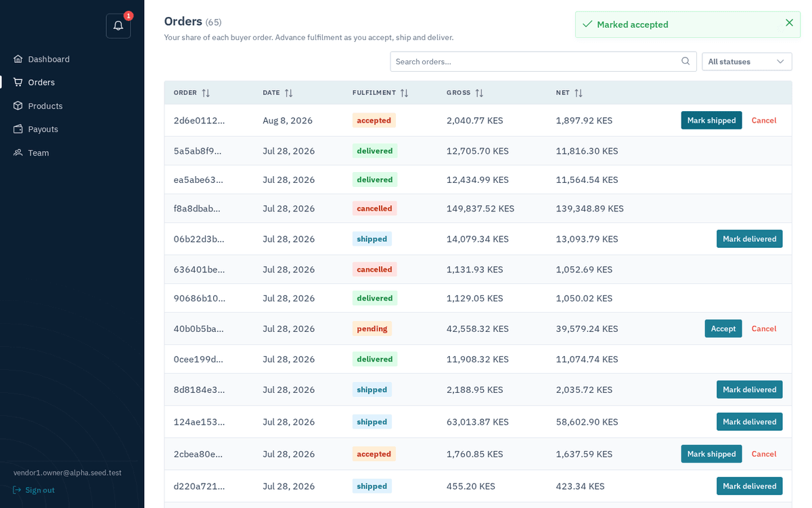
Task: Mark order 124ae153 as delivered
Action: tap(750, 421)
